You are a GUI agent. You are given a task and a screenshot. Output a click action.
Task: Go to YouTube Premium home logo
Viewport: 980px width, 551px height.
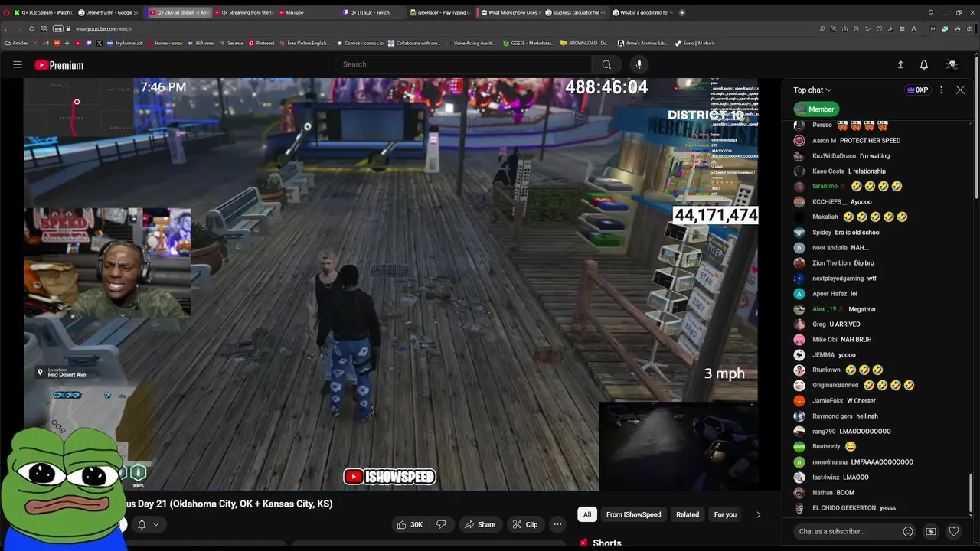(x=59, y=65)
